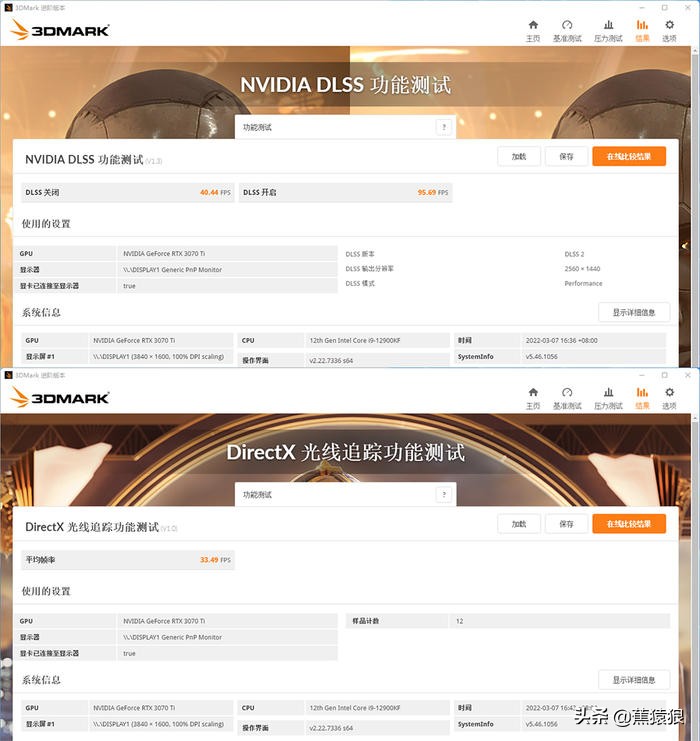Image resolution: width=700 pixels, height=741 pixels.
Task: Click 3DMark title bar app icon of DLSS window
Action: (8, 8)
